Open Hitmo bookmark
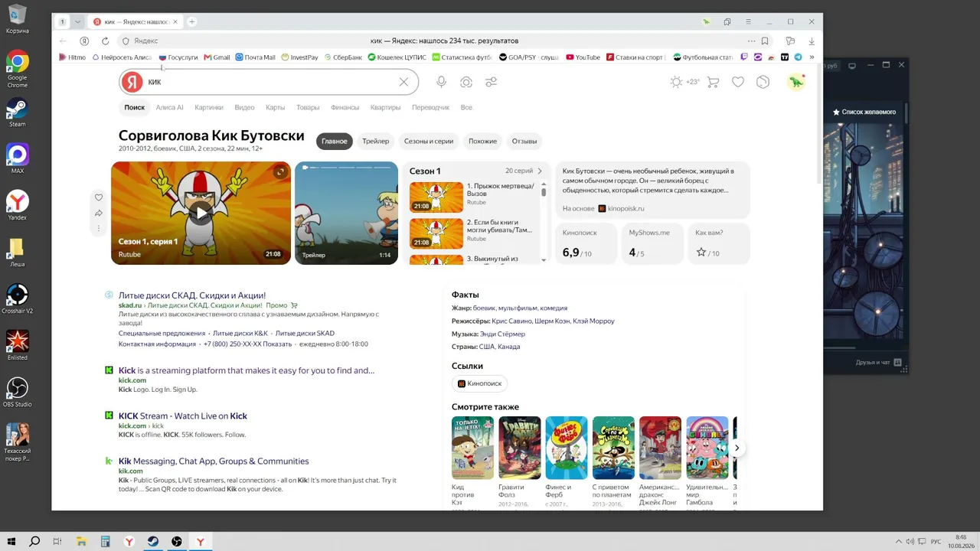Image resolution: width=980 pixels, height=551 pixels. point(73,57)
